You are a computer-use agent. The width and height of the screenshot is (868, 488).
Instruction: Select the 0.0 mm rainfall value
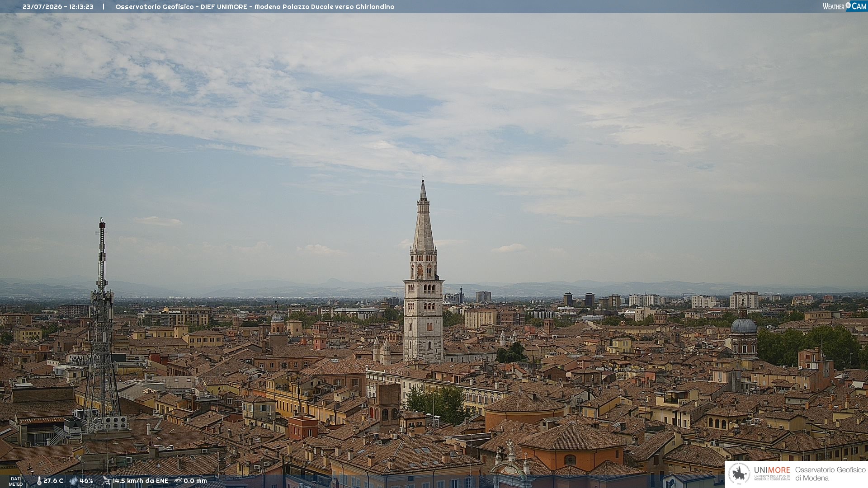(195, 481)
